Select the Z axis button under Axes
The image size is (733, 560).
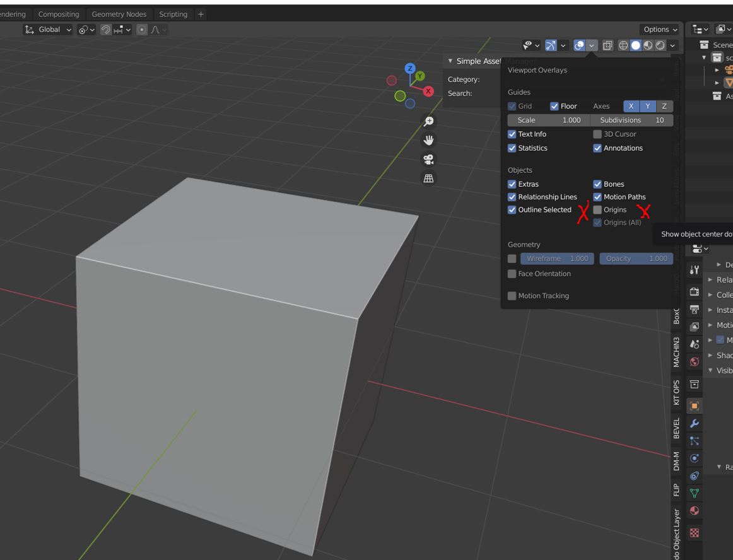[x=664, y=106]
